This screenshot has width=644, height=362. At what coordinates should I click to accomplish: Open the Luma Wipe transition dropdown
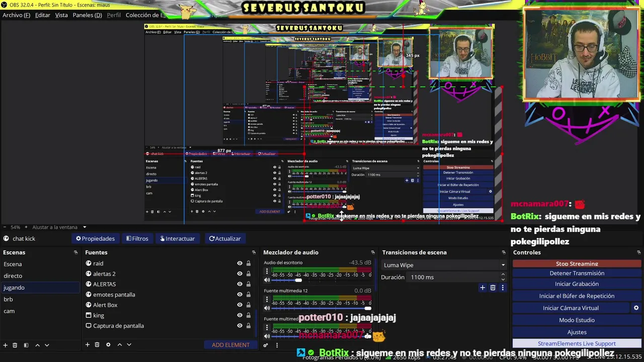click(443, 265)
